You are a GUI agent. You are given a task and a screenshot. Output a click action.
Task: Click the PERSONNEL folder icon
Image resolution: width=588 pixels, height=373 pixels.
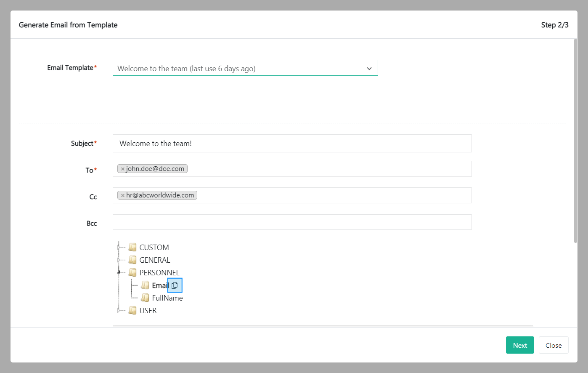[x=132, y=273]
